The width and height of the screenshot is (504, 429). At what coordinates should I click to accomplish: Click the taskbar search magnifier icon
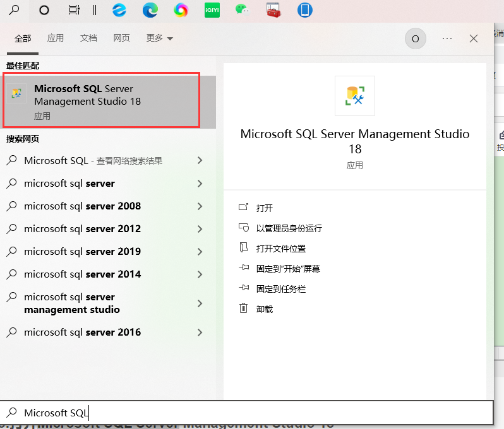point(14,10)
